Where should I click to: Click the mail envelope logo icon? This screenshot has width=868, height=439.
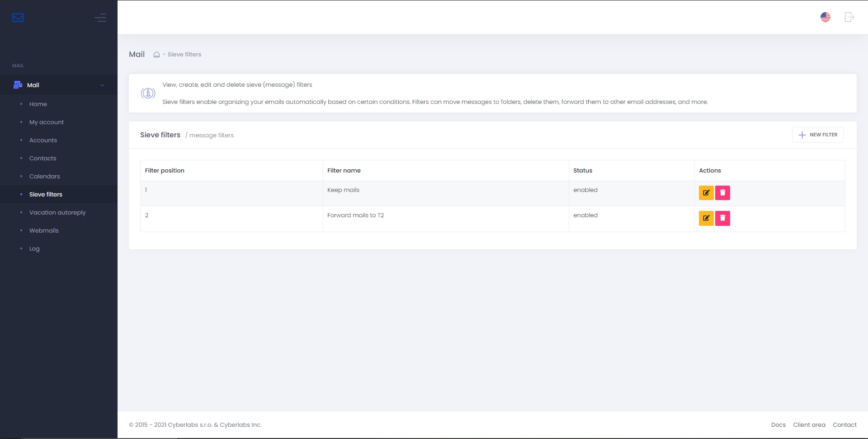18,18
